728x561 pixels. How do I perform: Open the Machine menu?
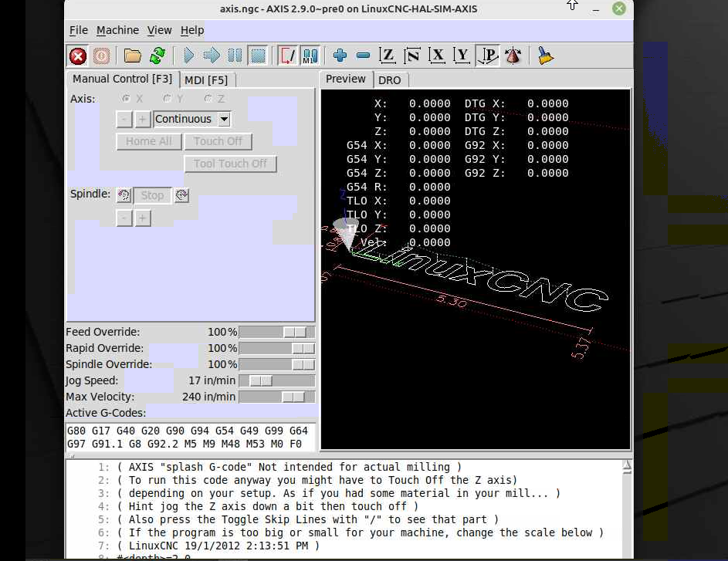(x=117, y=31)
